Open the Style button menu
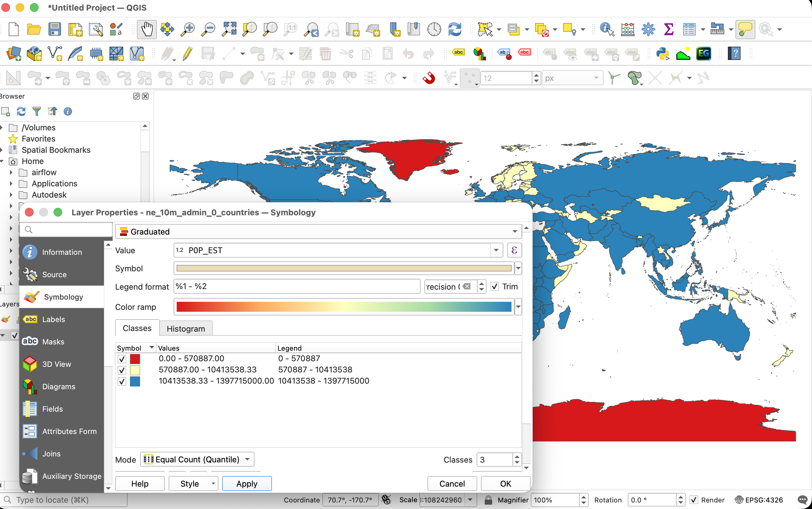The image size is (812, 509). point(193,484)
